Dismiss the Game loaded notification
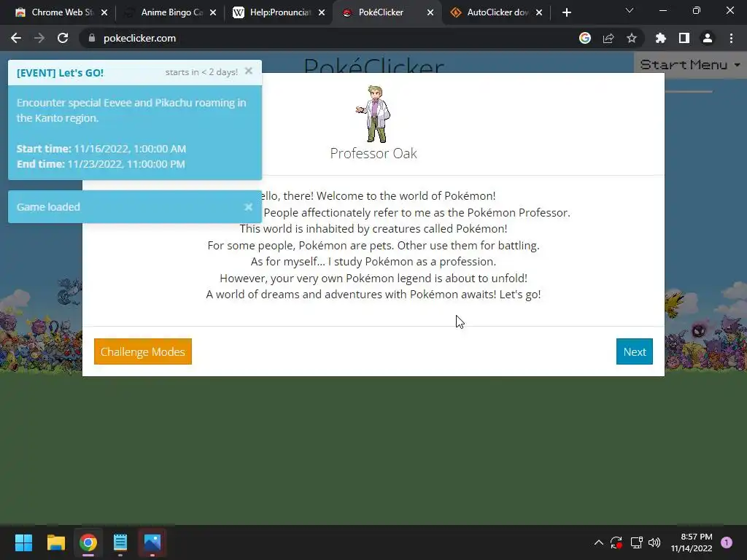 click(x=248, y=206)
